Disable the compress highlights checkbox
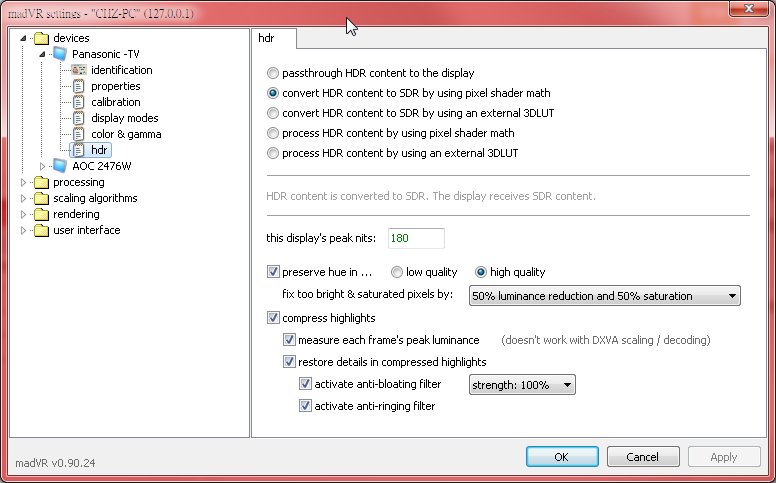 [x=274, y=318]
